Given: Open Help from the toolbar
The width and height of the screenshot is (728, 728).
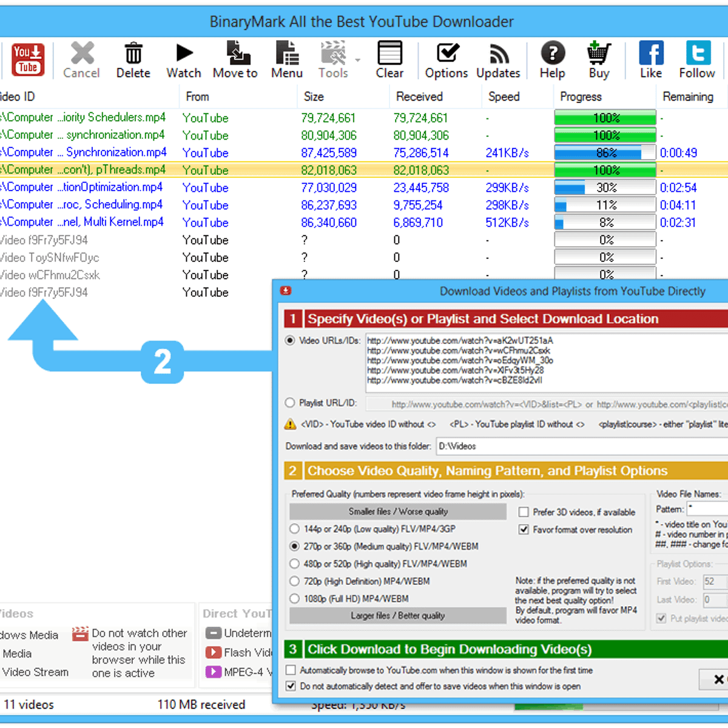Looking at the screenshot, I should [553, 60].
